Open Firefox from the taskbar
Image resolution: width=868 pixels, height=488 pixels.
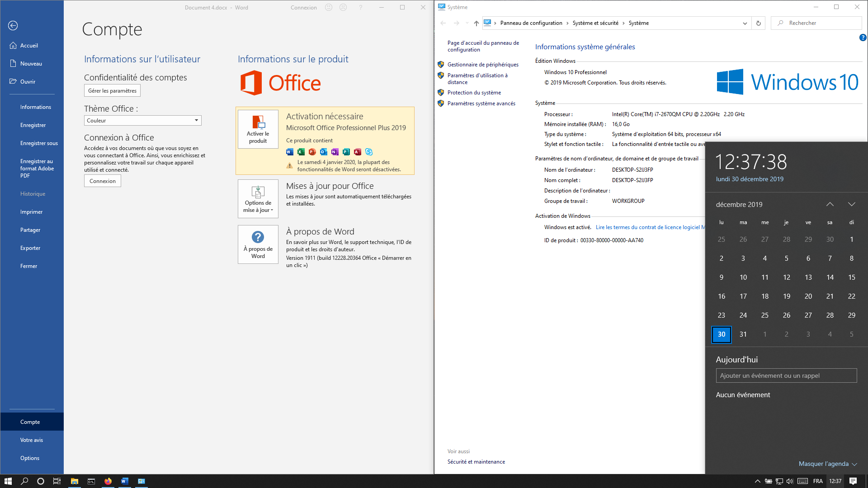coord(108,481)
